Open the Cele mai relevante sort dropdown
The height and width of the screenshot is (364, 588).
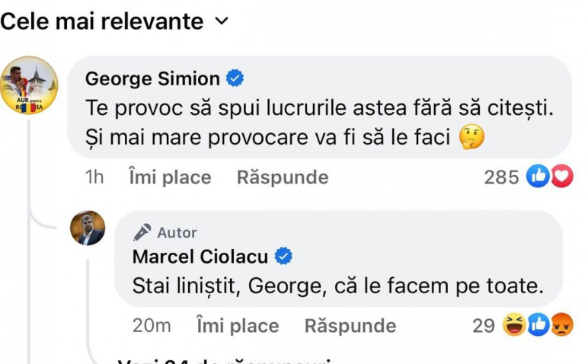pyautogui.click(x=114, y=21)
